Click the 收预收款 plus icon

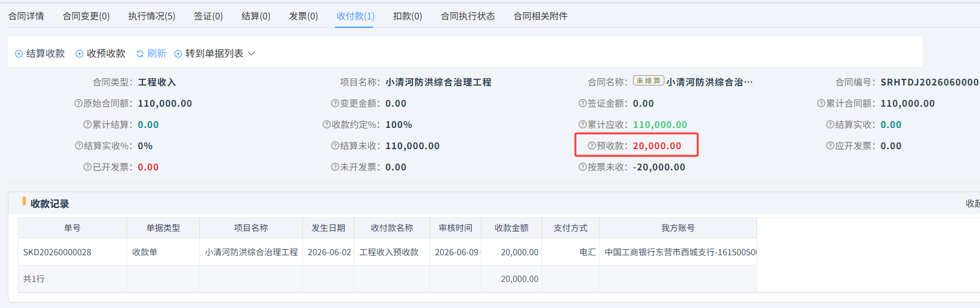[x=79, y=54]
